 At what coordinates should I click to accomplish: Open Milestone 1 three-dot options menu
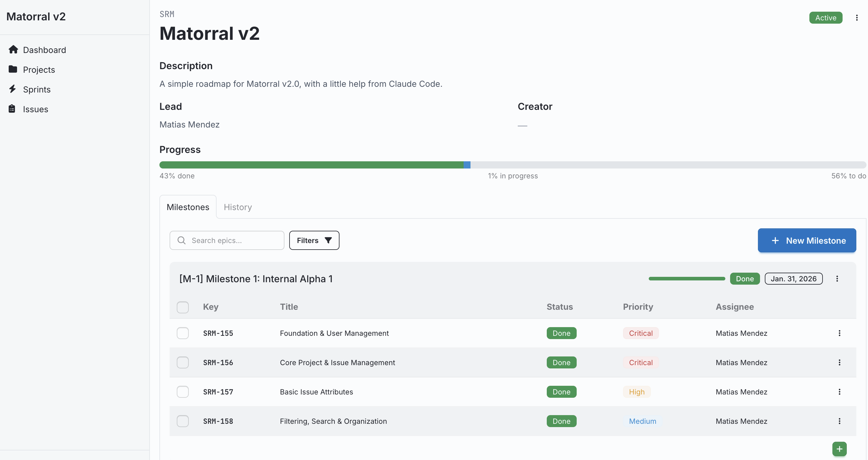tap(837, 279)
